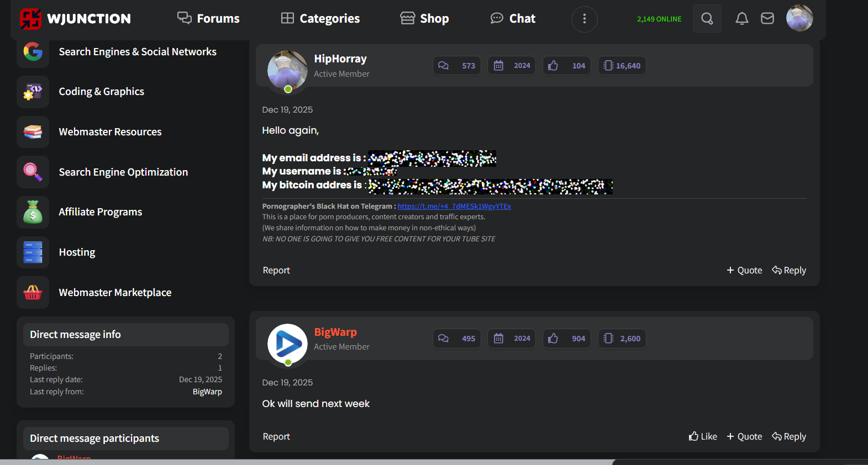Viewport: 868px width, 465px height.
Task: Click BigWarp's profile avatar thumbnail
Action: tap(287, 344)
